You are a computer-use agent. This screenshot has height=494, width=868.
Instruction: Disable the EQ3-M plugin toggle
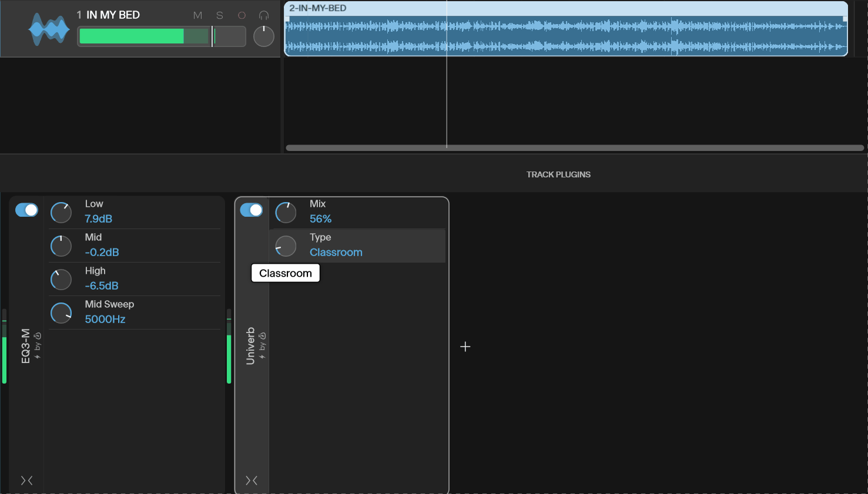tap(26, 210)
